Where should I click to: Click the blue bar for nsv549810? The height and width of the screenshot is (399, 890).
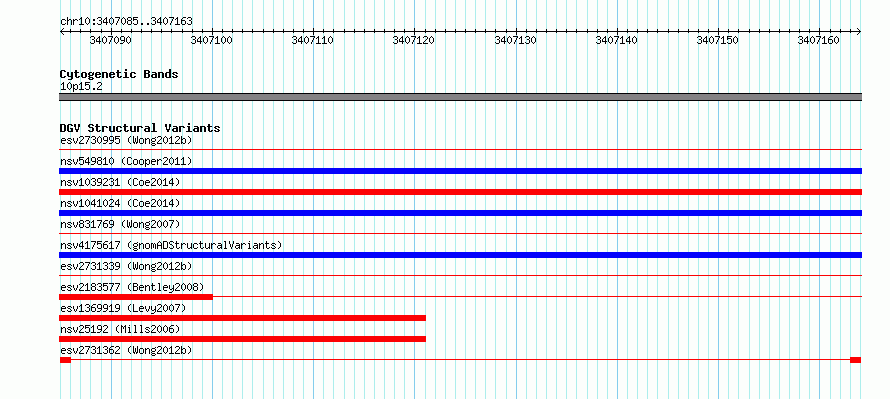pos(460,171)
